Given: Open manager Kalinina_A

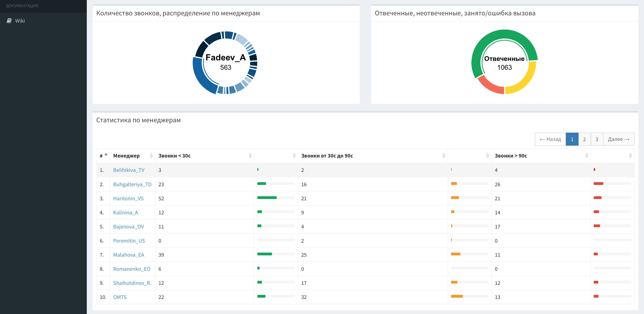Looking at the screenshot, I should 126,213.
